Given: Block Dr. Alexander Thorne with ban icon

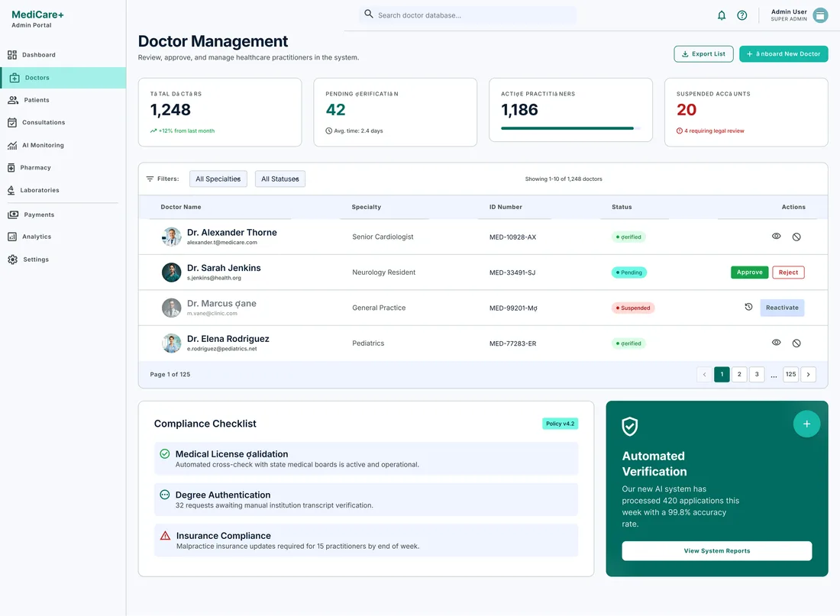Looking at the screenshot, I should pos(796,237).
